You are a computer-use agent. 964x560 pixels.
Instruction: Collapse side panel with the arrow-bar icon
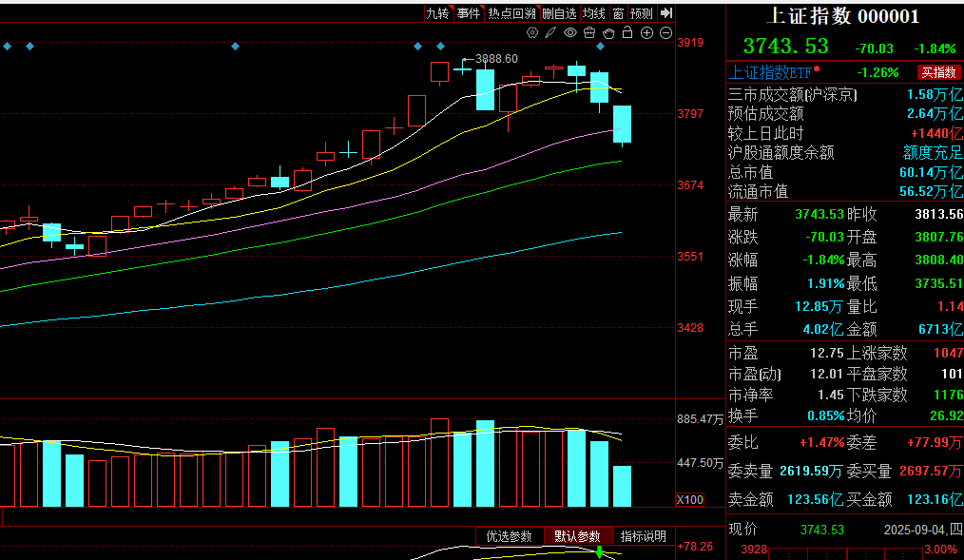click(666, 13)
